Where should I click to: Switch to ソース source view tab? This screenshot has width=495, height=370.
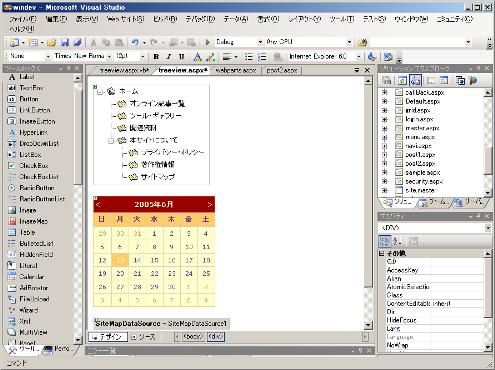(x=144, y=337)
